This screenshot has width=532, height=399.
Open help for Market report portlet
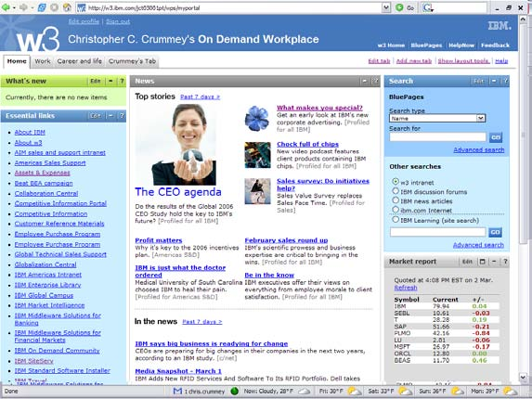coord(505,262)
